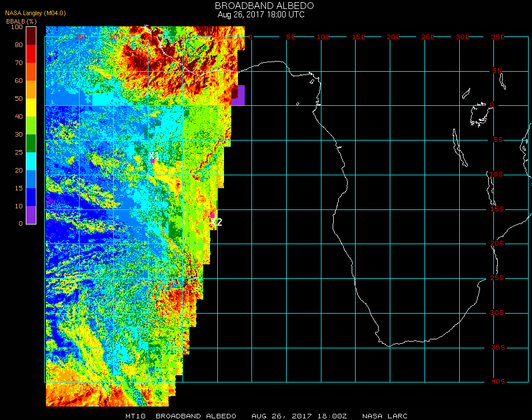Click the 100 value on legend scale
Viewport: 532px width, 420px height.
coord(16,27)
